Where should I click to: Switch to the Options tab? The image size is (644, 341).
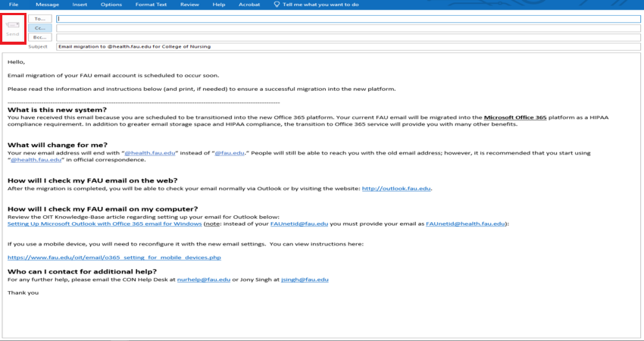point(111,5)
